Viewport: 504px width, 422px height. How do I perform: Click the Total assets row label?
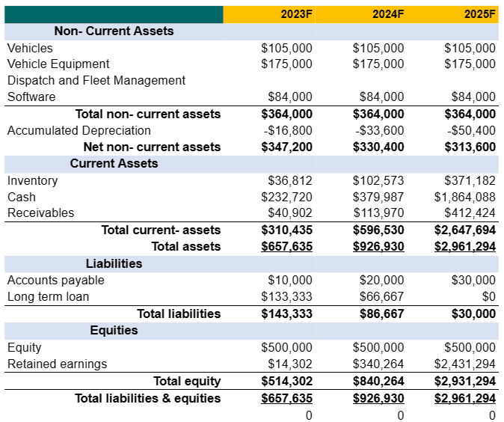pos(186,247)
